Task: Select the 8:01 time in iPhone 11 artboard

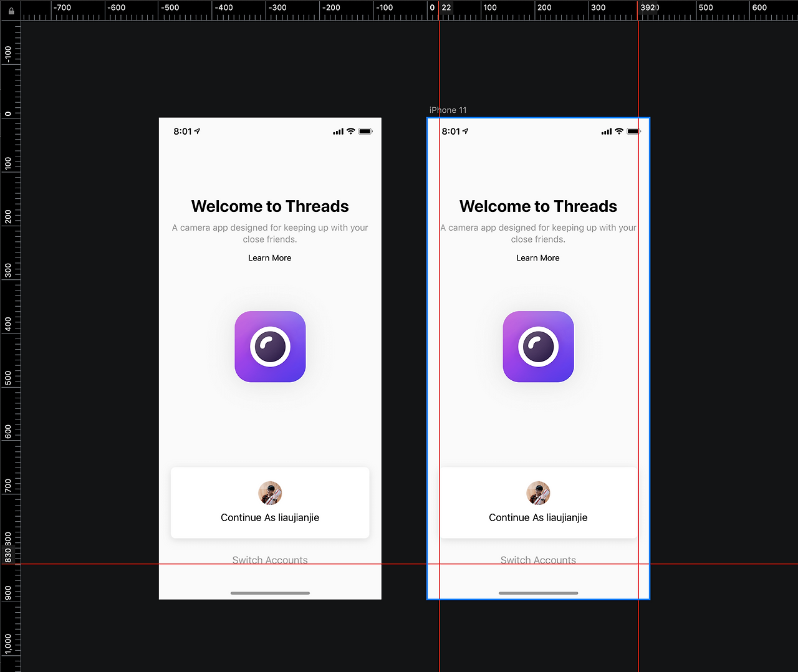Action: tap(451, 132)
